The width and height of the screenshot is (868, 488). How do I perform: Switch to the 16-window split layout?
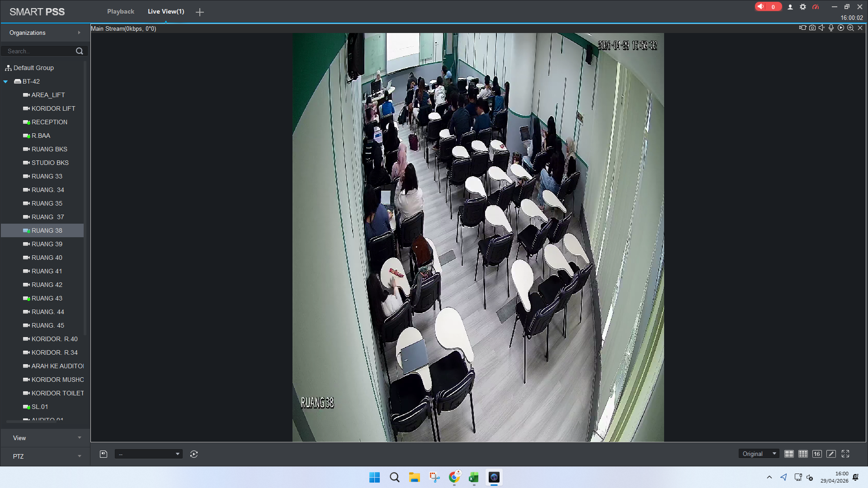817,454
